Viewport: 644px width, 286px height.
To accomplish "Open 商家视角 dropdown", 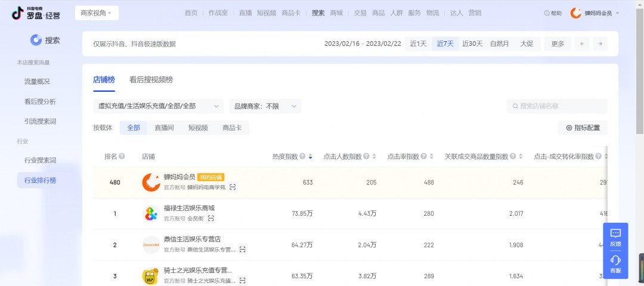I will [97, 13].
